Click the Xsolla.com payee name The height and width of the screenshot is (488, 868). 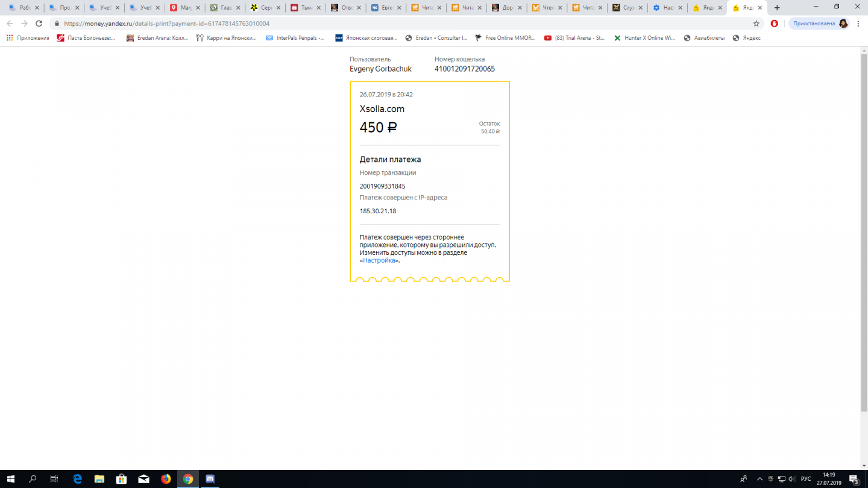382,109
